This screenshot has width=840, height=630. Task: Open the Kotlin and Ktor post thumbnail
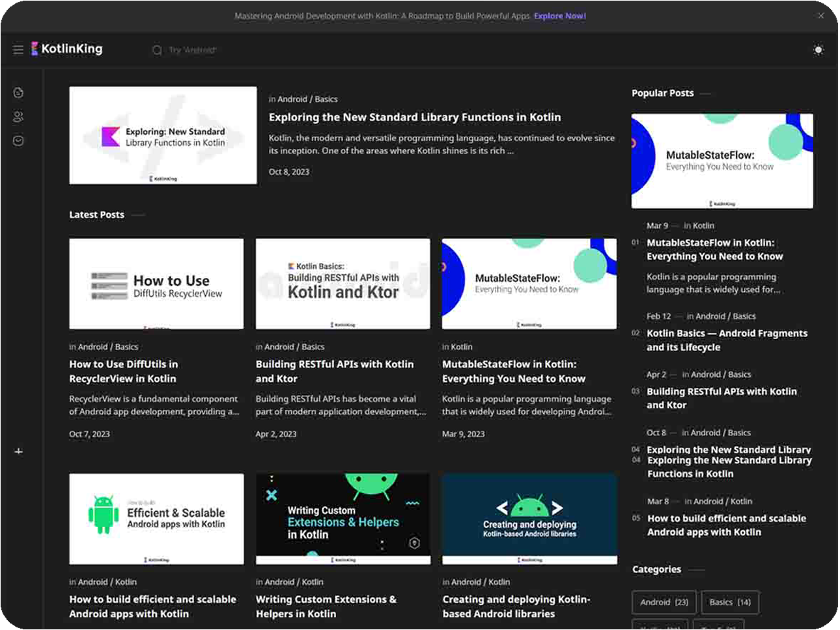click(343, 284)
